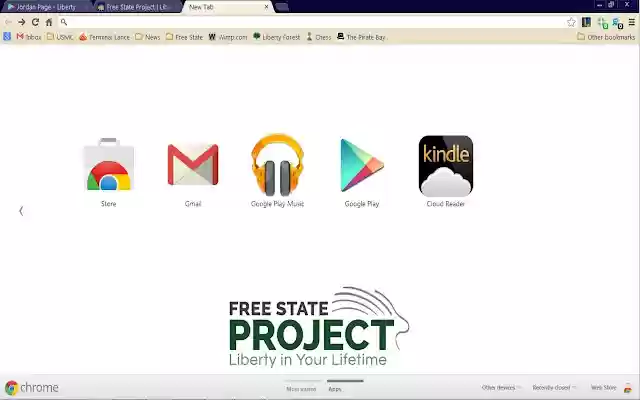The image size is (640, 400).
Task: Bookmark this page with the star
Action: click(571, 22)
